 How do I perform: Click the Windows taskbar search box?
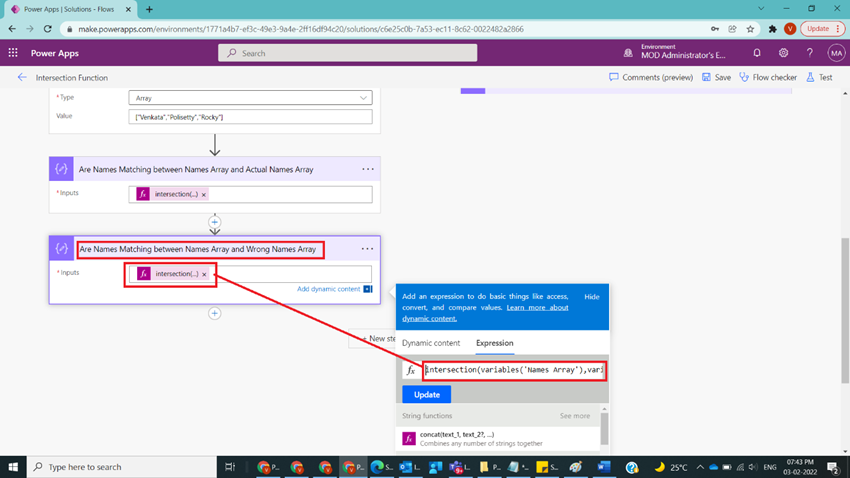pos(121,467)
